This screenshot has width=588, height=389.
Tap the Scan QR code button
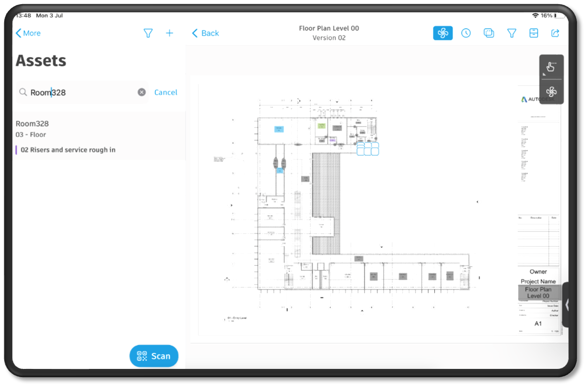(154, 356)
